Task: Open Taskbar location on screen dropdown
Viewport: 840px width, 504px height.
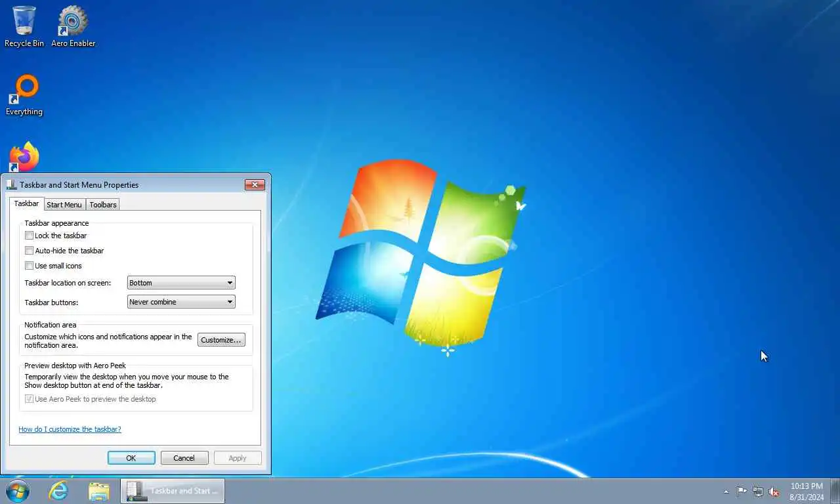Action: pyautogui.click(x=181, y=283)
